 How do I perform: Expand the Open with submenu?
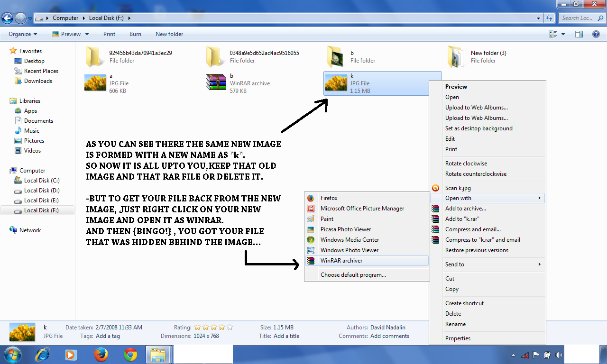487,198
